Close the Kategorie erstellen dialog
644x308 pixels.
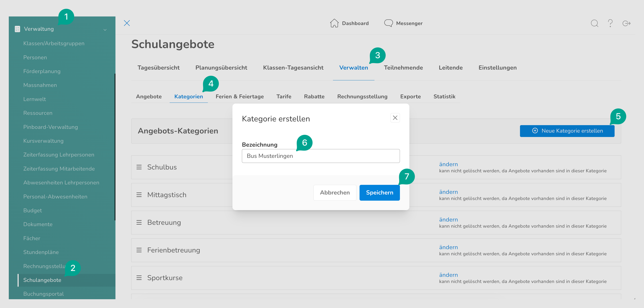coord(395,118)
